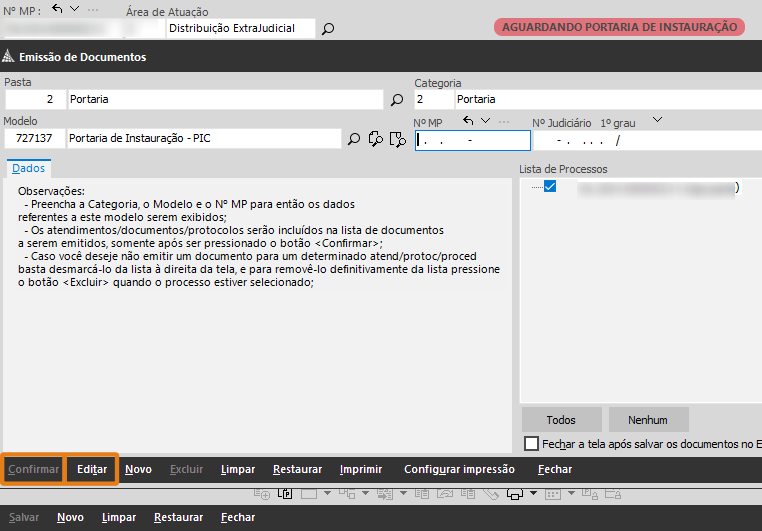762x531 pixels.
Task: Click the Categoria name field showing Portaria
Action: tap(608, 100)
